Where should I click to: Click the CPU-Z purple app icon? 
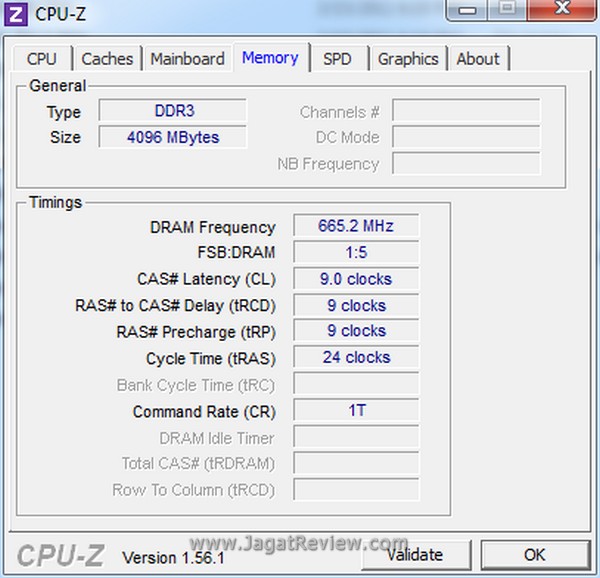point(16,15)
